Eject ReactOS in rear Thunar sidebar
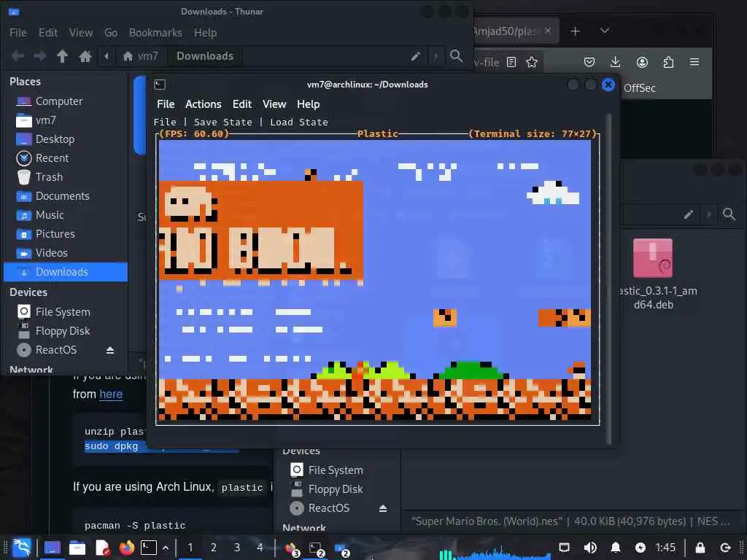This screenshot has height=560, width=747. (x=382, y=508)
